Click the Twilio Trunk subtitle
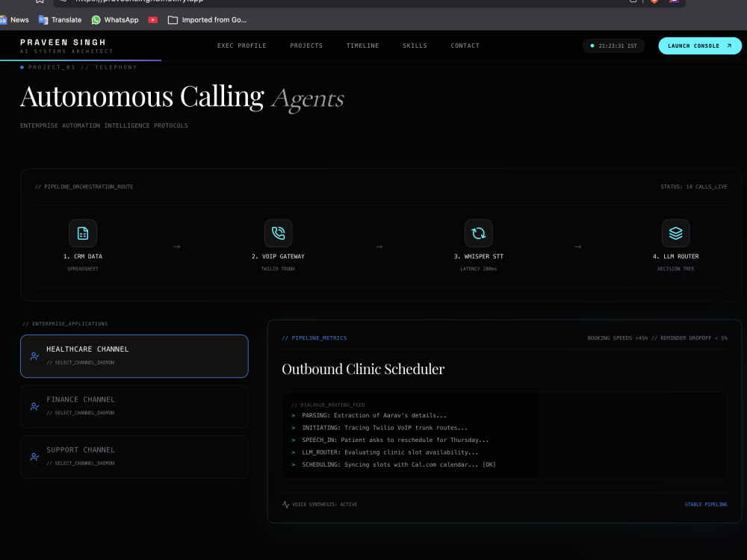Image resolution: width=747 pixels, height=560 pixels. 278,269
